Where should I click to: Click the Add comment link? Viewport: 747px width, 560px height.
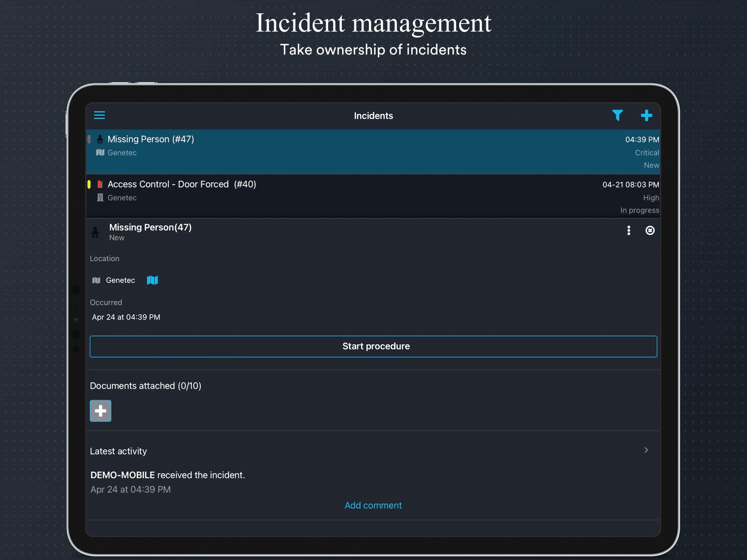tap(373, 505)
